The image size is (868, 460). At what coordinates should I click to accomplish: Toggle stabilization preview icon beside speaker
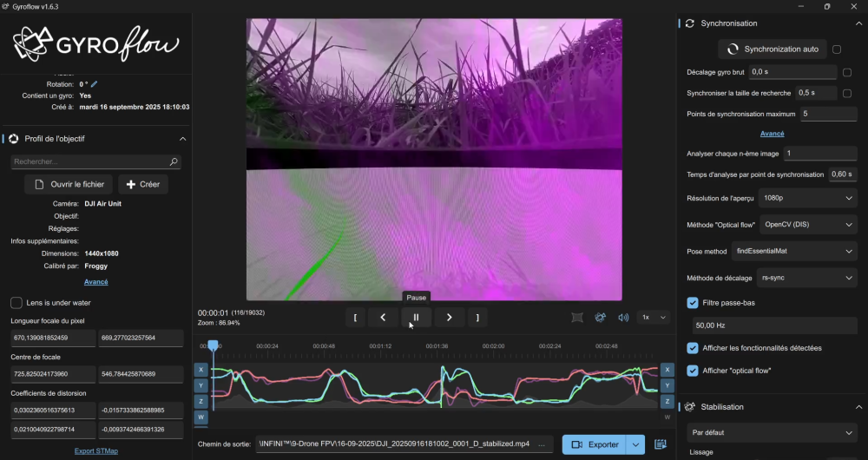[600, 318]
